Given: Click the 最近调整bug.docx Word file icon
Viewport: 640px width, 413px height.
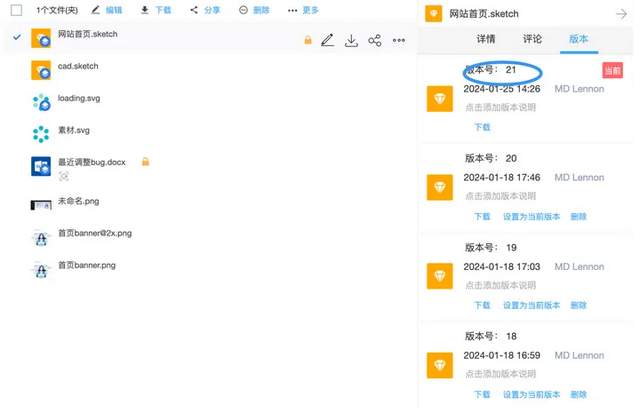Looking at the screenshot, I should tap(41, 167).
